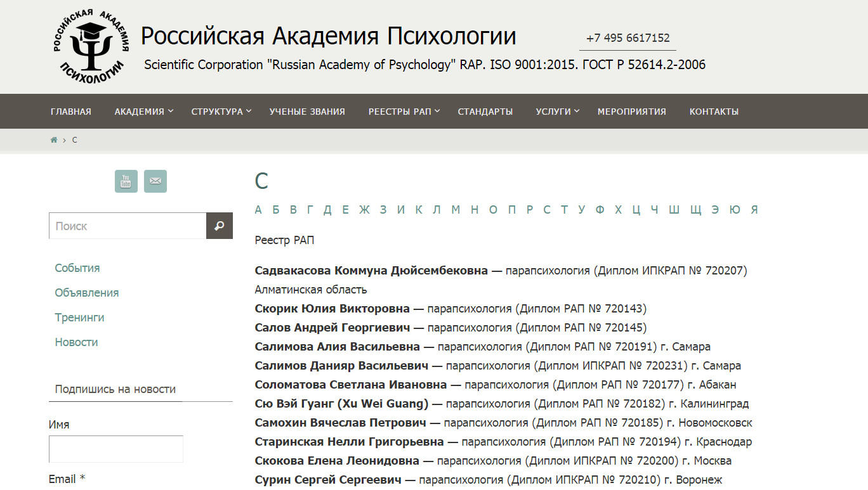
Task: Select letter Э in alphabet index
Action: (x=715, y=210)
